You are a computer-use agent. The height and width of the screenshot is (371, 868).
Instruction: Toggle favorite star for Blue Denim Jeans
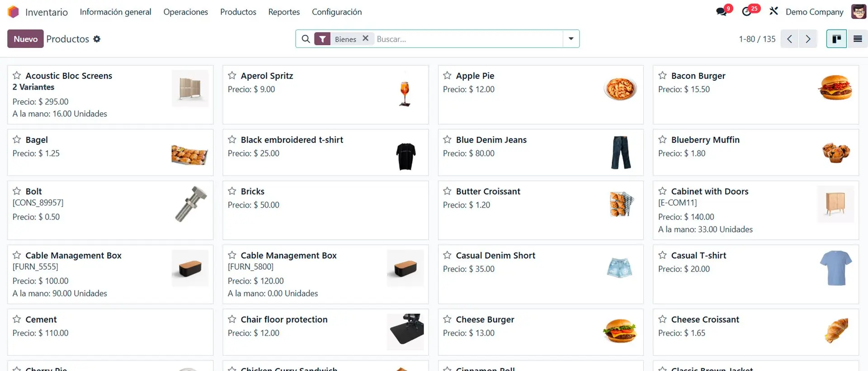point(447,139)
